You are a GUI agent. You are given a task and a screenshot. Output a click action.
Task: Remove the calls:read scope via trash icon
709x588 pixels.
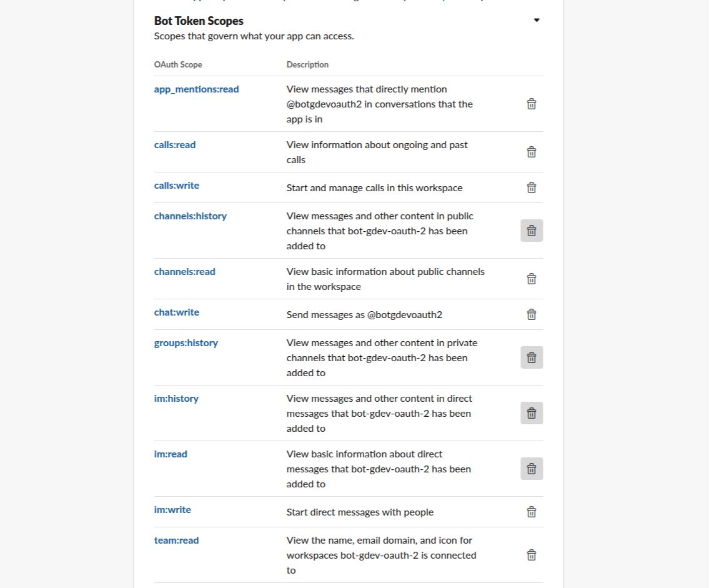click(532, 152)
